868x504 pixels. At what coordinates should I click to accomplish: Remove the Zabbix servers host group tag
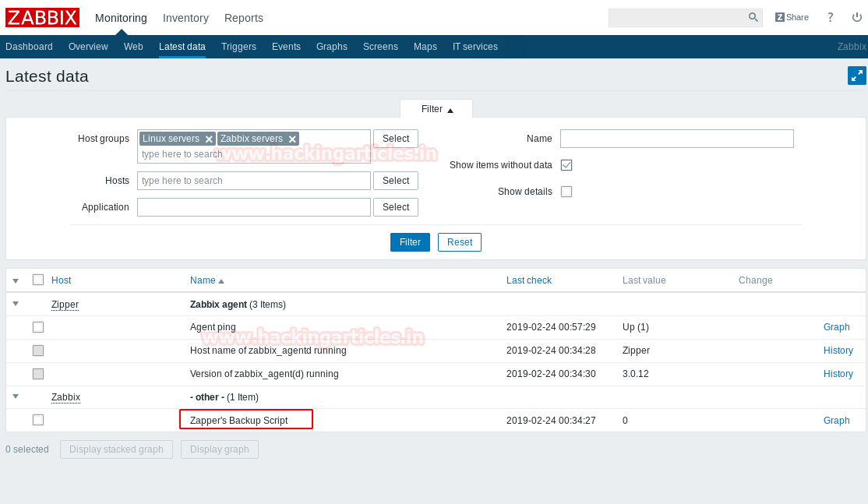pos(292,139)
